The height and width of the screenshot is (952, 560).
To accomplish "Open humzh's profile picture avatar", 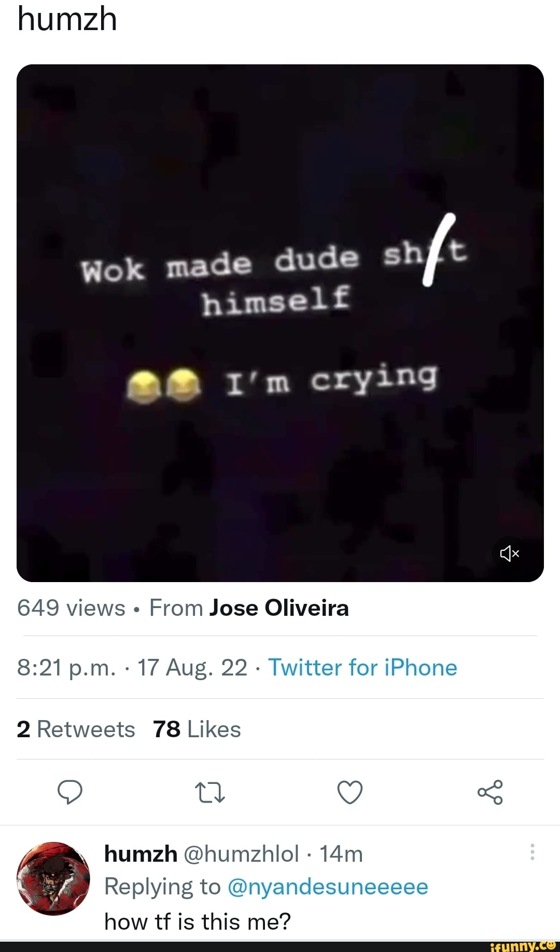I will tap(53, 878).
